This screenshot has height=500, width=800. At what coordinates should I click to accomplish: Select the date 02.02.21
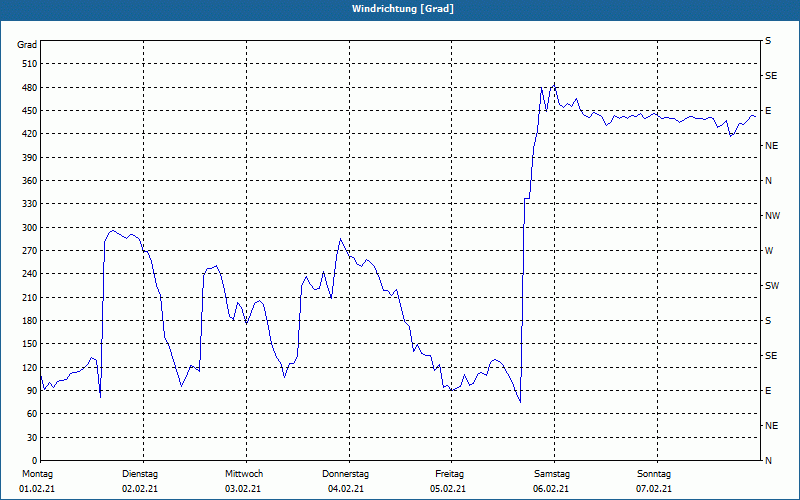(140, 489)
